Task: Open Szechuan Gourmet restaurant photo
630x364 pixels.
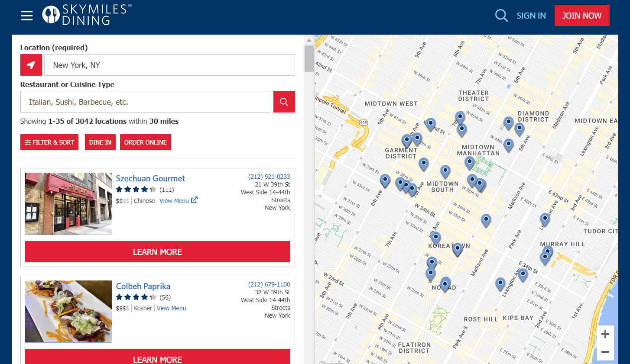Action: [68, 204]
